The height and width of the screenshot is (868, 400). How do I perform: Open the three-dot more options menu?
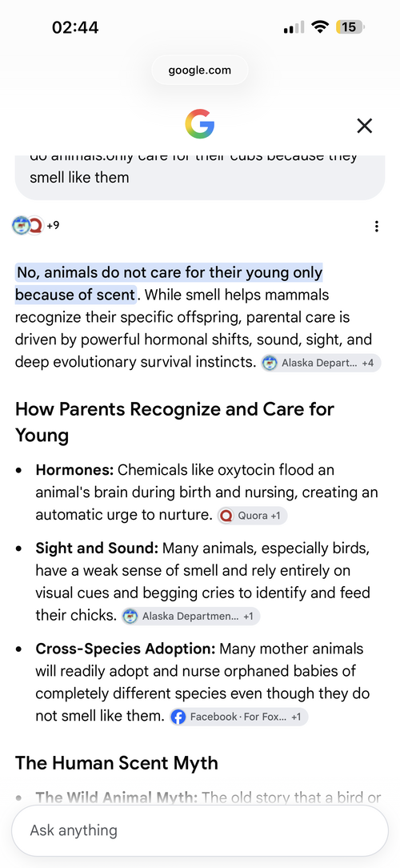coord(376,227)
